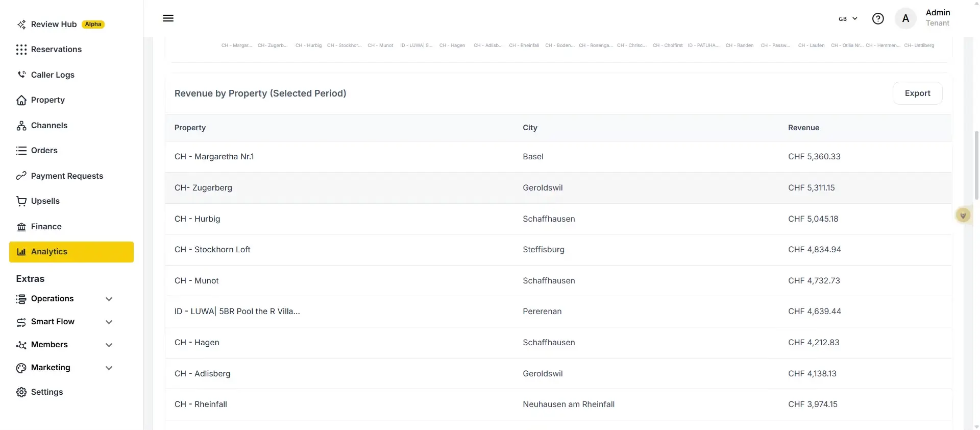Click the Settings gear icon

21,392
